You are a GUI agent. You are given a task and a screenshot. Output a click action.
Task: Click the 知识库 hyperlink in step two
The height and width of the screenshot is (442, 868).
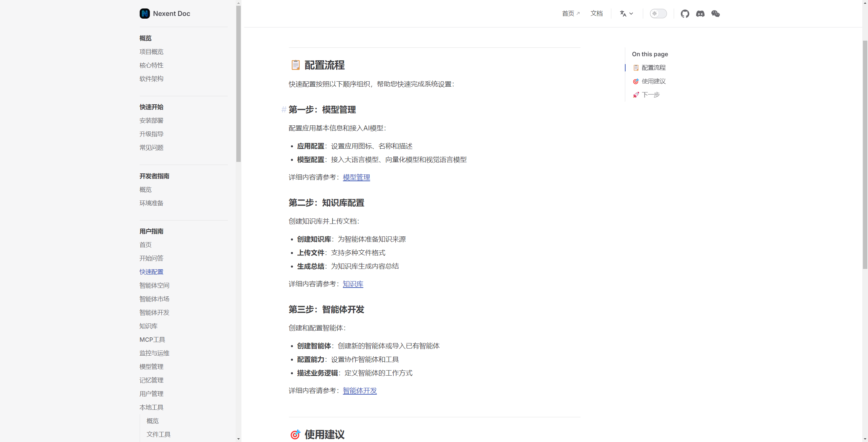(x=353, y=284)
